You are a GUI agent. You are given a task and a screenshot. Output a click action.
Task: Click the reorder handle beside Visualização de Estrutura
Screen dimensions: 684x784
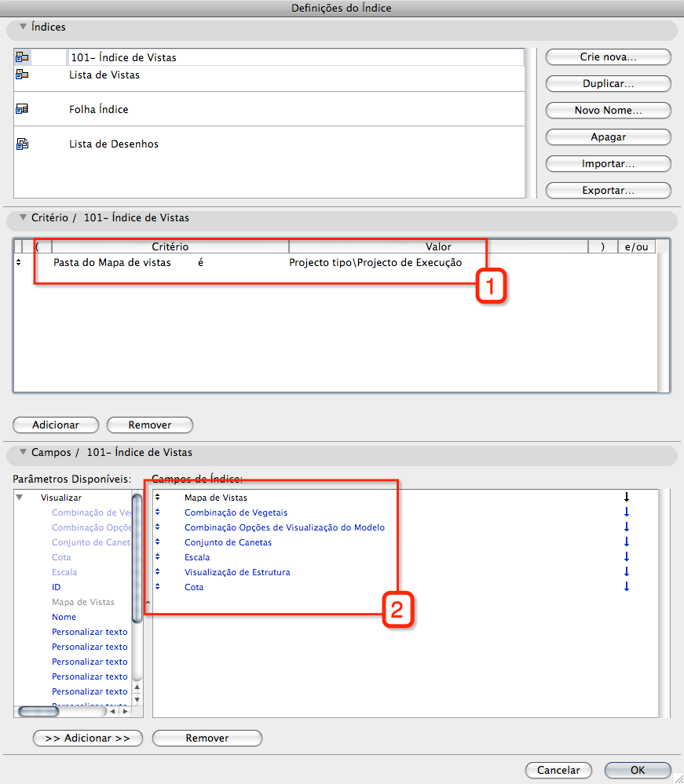click(157, 571)
